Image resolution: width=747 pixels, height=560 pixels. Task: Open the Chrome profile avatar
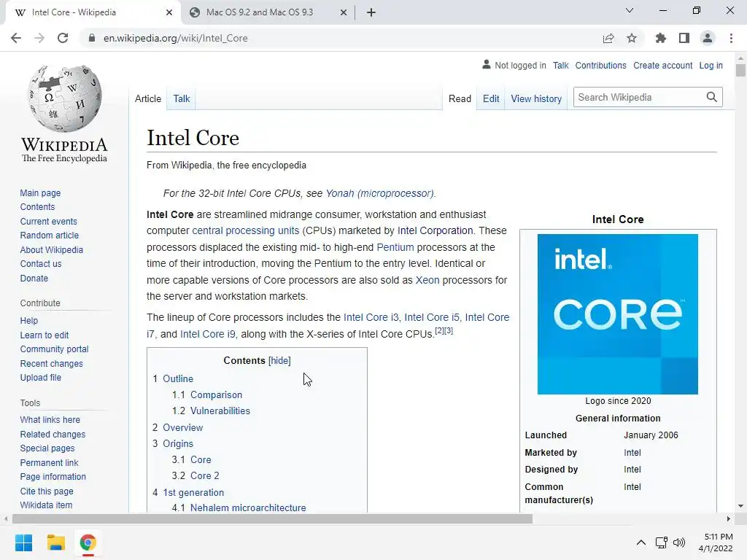[x=708, y=38]
